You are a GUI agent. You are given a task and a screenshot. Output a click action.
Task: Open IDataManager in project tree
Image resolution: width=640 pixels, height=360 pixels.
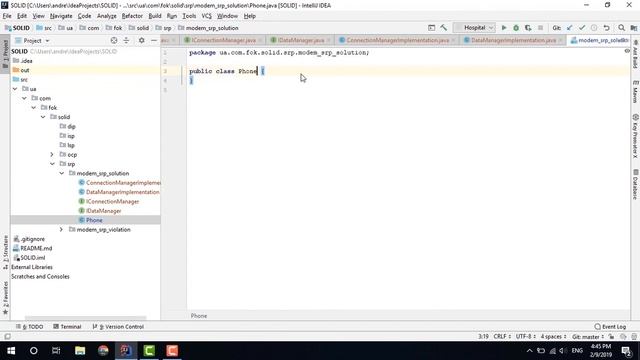click(104, 211)
